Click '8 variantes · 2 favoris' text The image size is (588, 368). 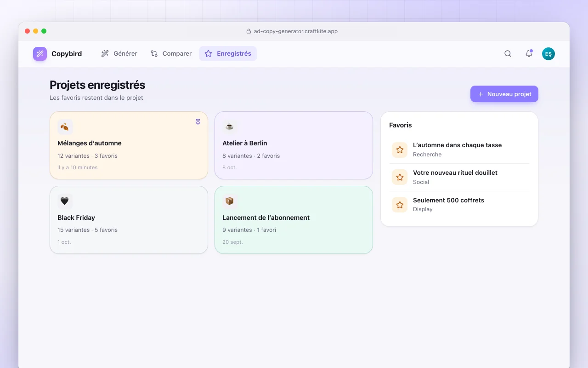251,156
